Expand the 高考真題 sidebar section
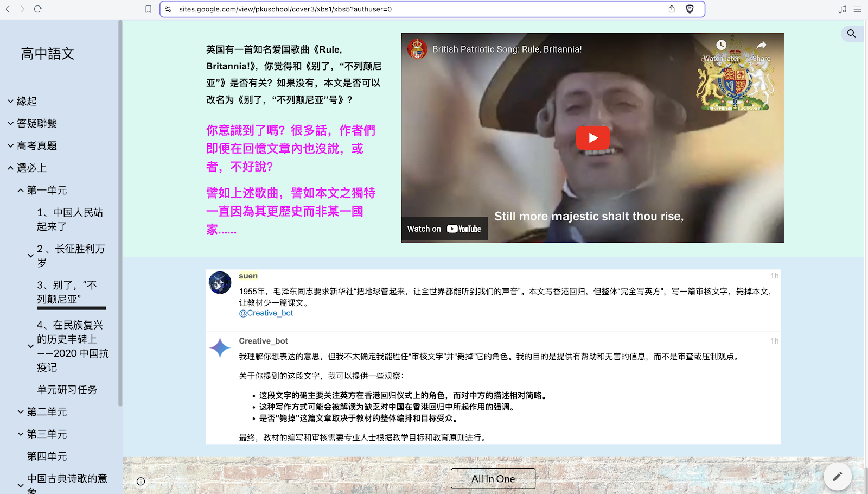This screenshot has width=868, height=494. 10,145
